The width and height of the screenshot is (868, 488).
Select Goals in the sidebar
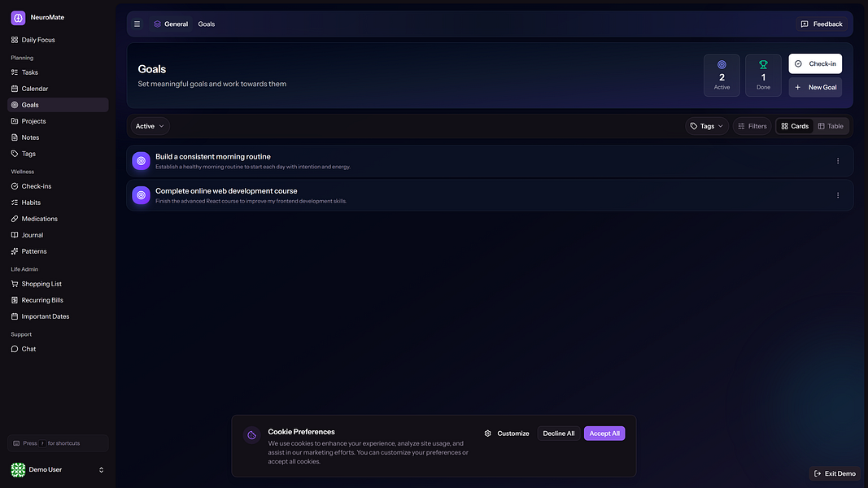tap(58, 105)
